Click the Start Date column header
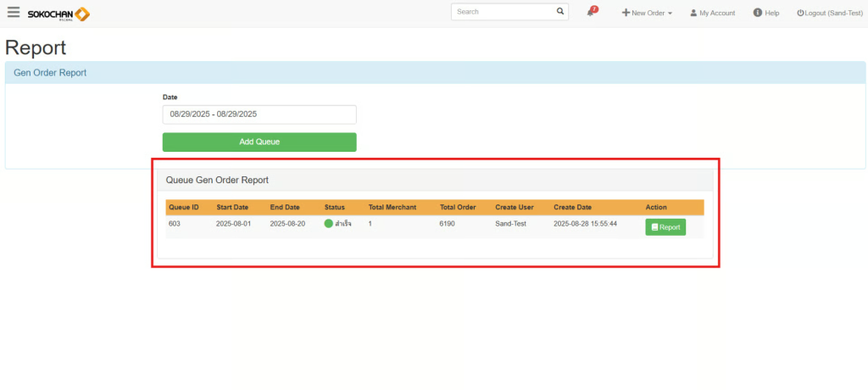 (x=232, y=207)
